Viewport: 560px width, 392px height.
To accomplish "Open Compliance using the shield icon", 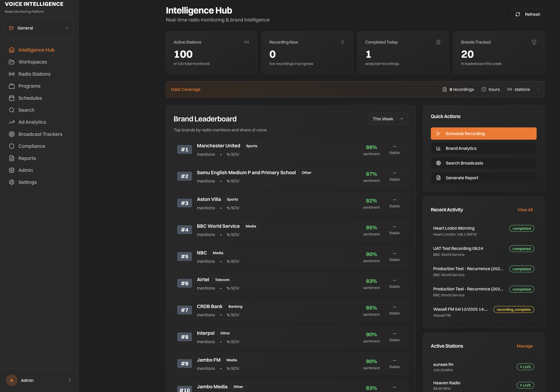I will pyautogui.click(x=12, y=146).
